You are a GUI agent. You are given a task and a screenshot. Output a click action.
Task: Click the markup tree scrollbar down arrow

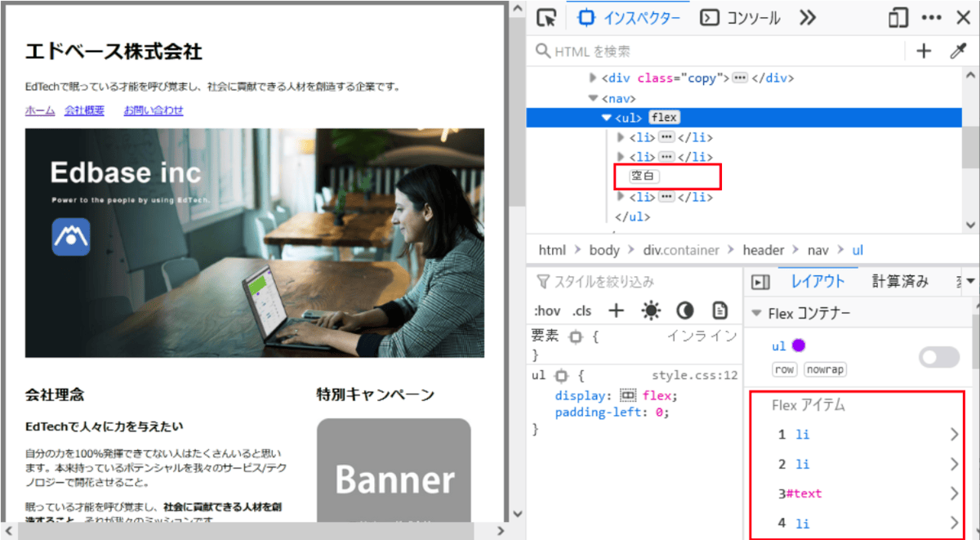[x=970, y=224]
